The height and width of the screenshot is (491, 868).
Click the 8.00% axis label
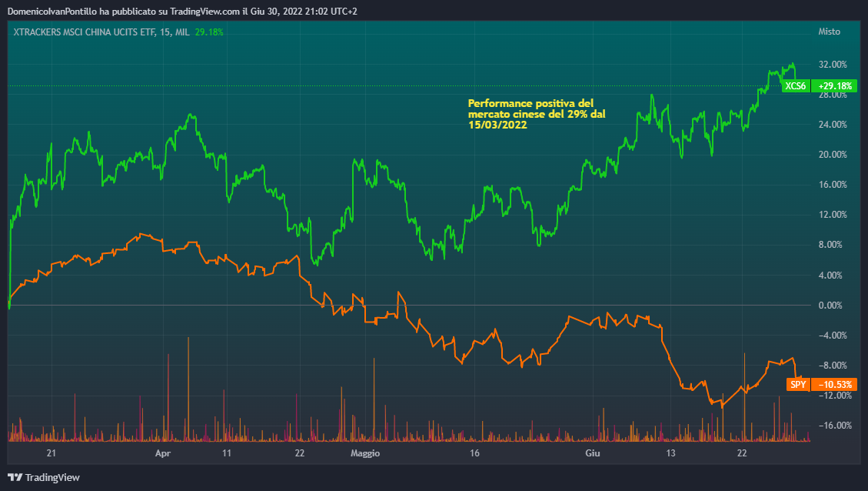(x=830, y=245)
